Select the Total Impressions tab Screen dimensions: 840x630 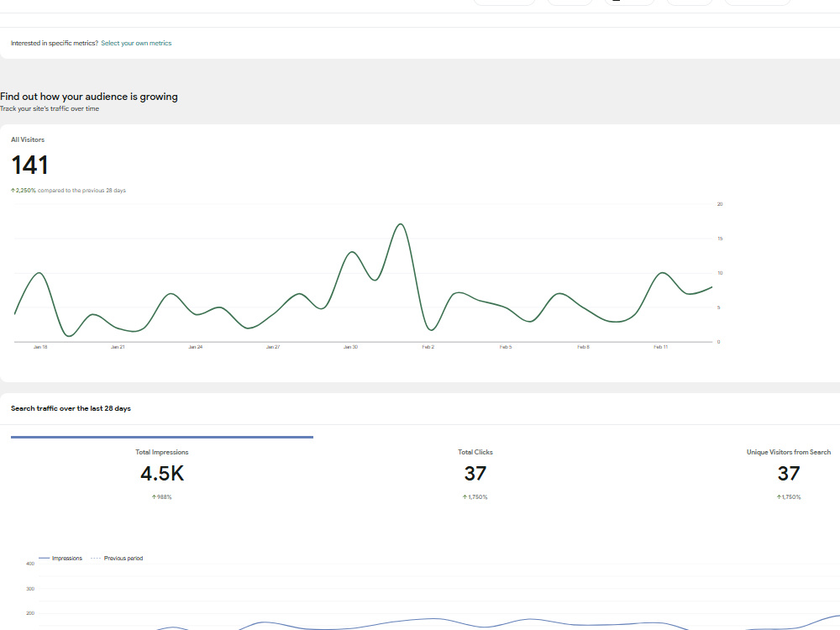point(162,474)
